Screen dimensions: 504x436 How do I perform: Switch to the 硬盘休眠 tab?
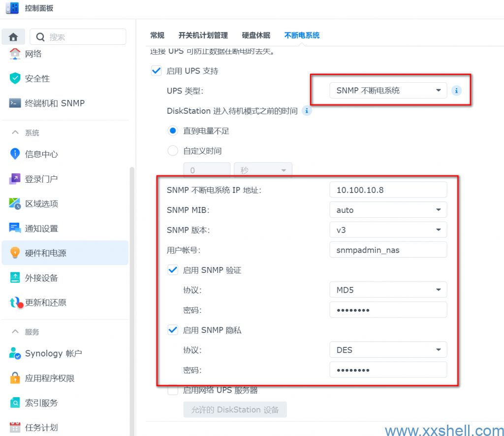point(256,35)
